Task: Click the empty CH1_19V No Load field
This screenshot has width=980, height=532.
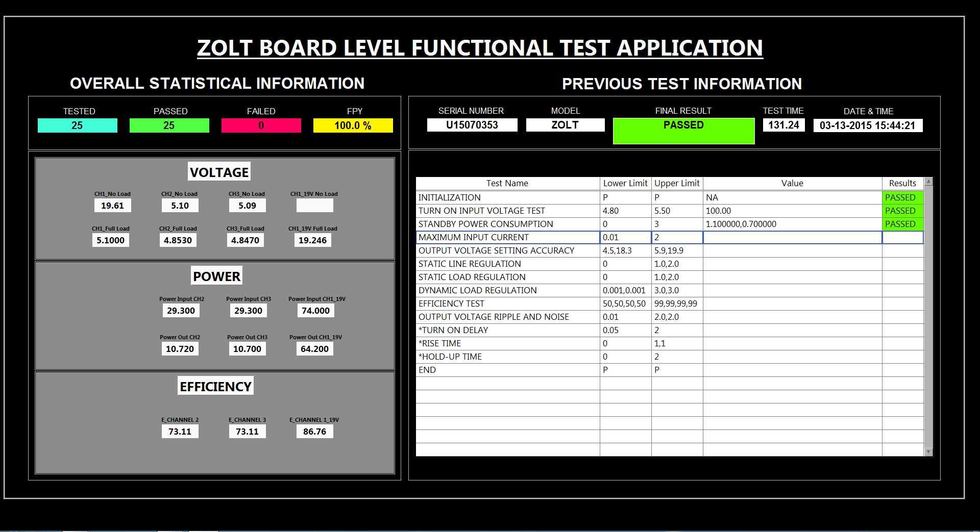Action: tap(315, 206)
